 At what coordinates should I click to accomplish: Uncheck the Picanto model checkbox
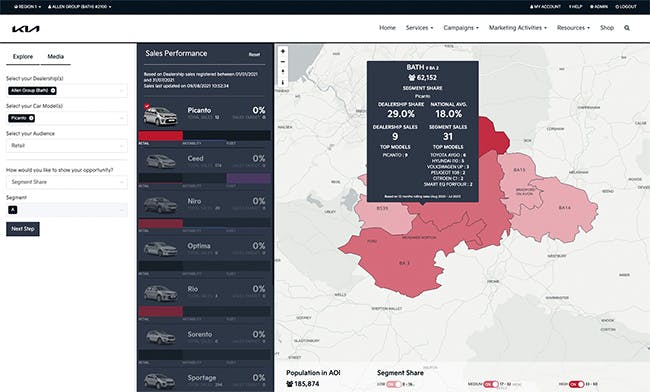[147, 106]
